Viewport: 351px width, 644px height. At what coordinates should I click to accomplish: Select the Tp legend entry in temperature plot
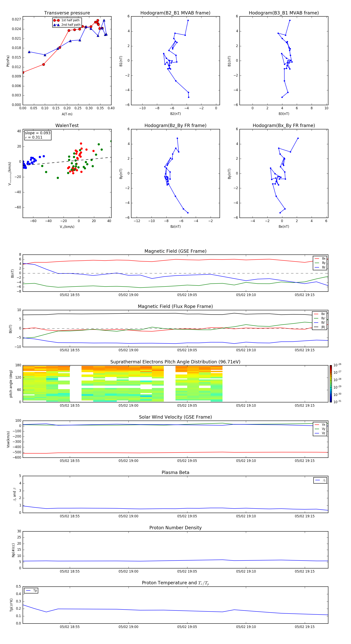point(31,591)
